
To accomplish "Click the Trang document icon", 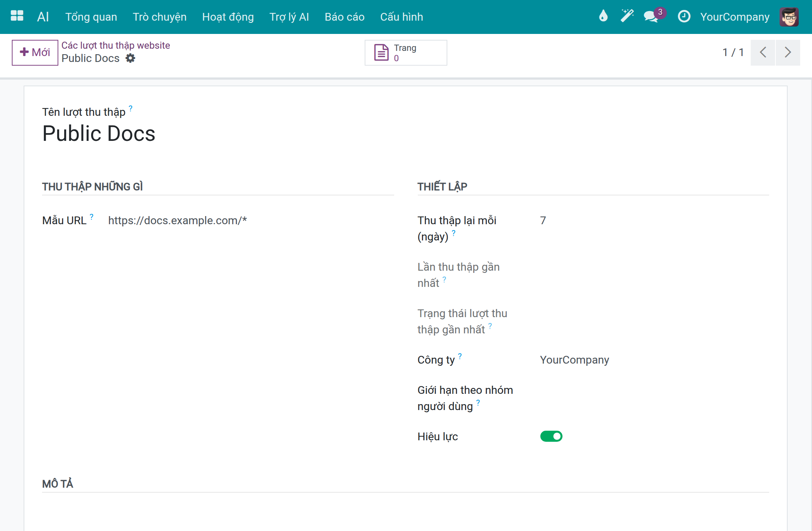I will coord(381,52).
